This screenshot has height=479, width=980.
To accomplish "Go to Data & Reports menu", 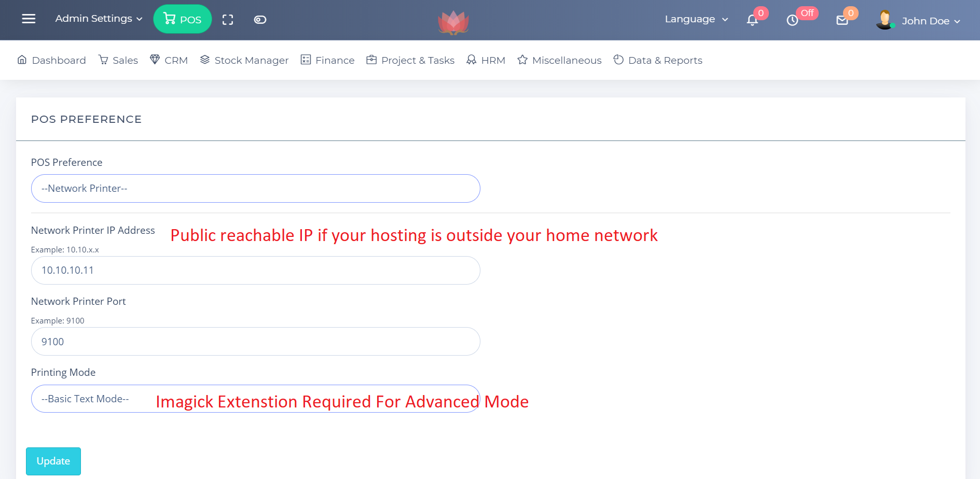I will (x=658, y=61).
